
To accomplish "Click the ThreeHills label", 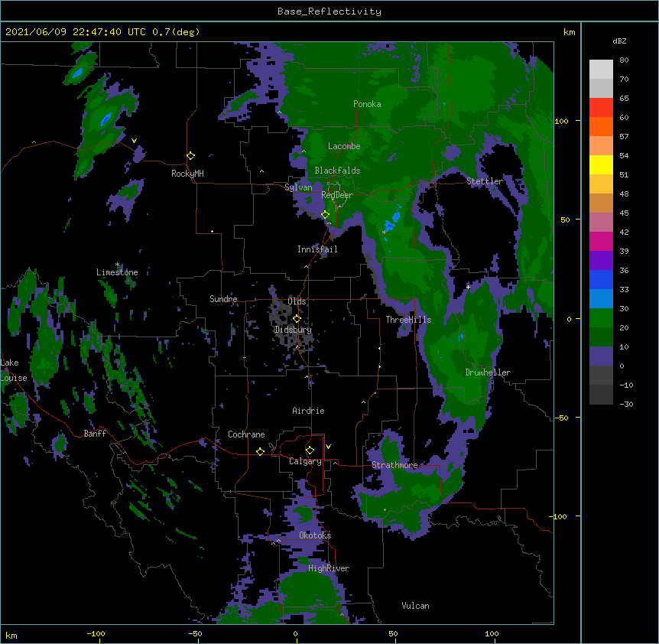I will (x=408, y=320).
